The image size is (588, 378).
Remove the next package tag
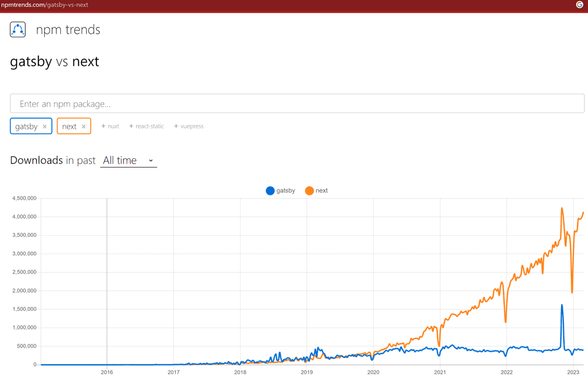click(x=84, y=126)
